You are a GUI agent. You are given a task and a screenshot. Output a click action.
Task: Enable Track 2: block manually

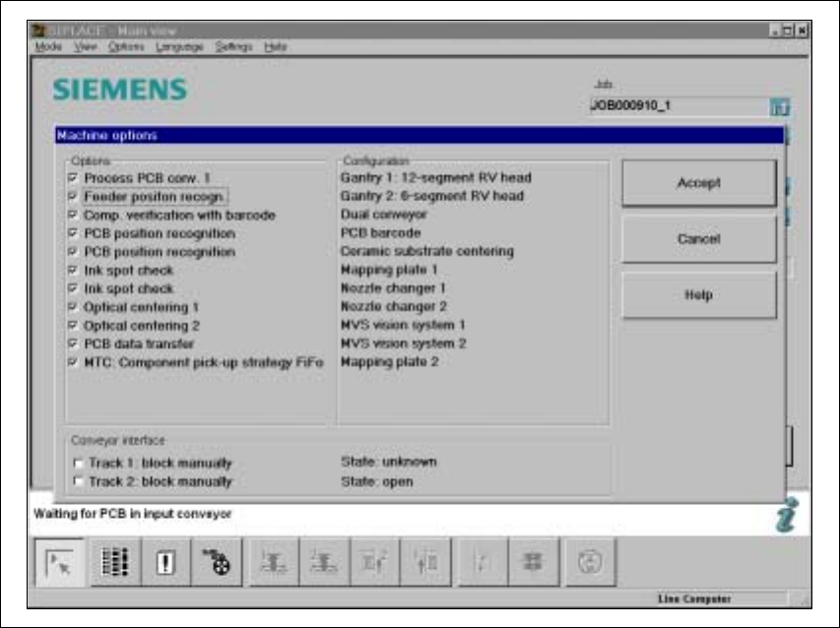[x=78, y=481]
